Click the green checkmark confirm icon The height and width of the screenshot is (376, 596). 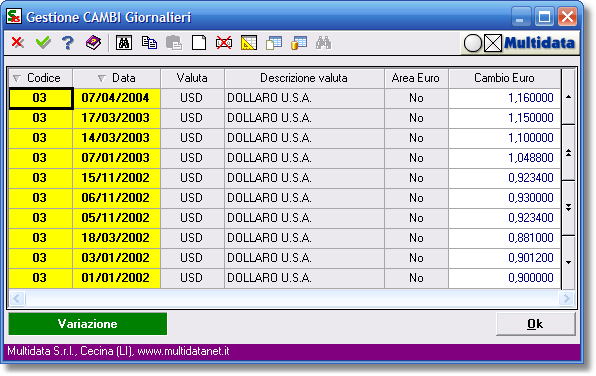43,43
